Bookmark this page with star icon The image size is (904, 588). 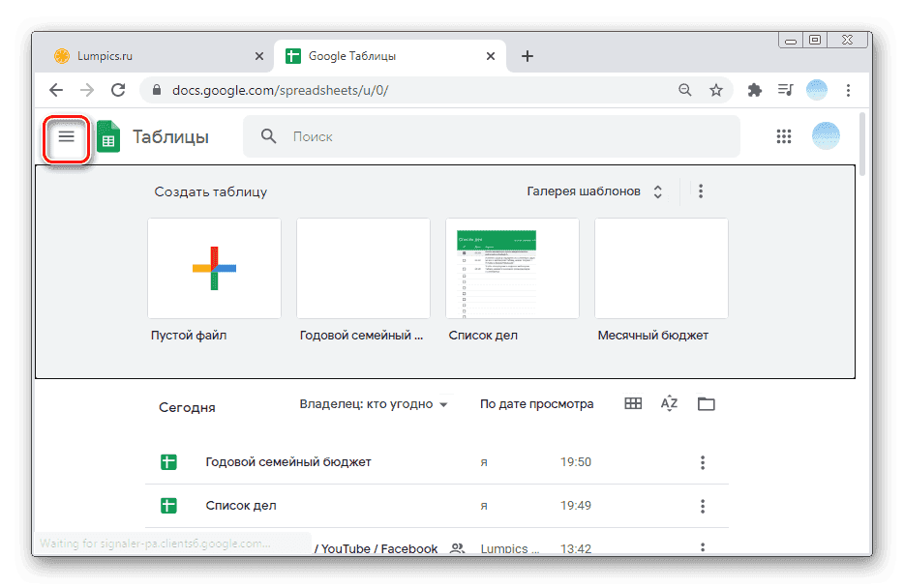pos(716,90)
